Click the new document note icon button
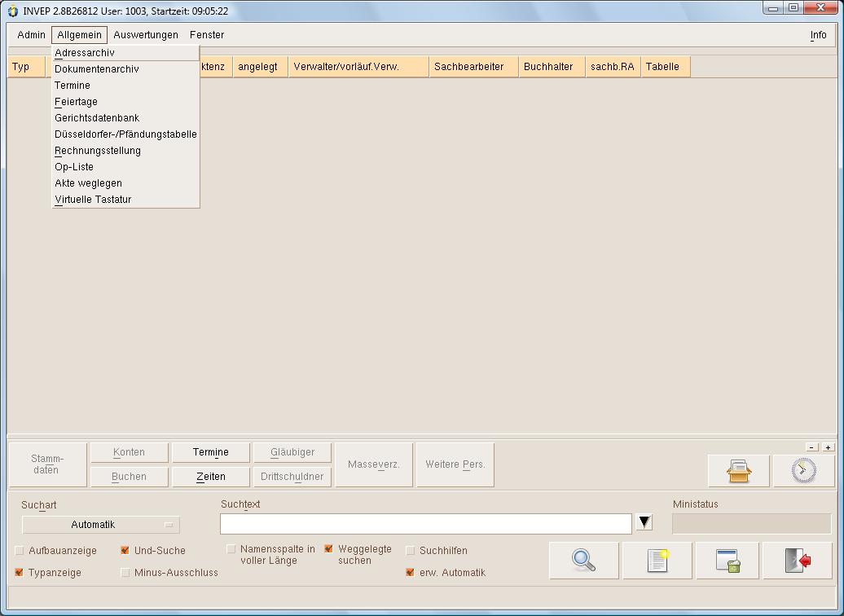Screen dimensions: 844x616 [x=657, y=561]
